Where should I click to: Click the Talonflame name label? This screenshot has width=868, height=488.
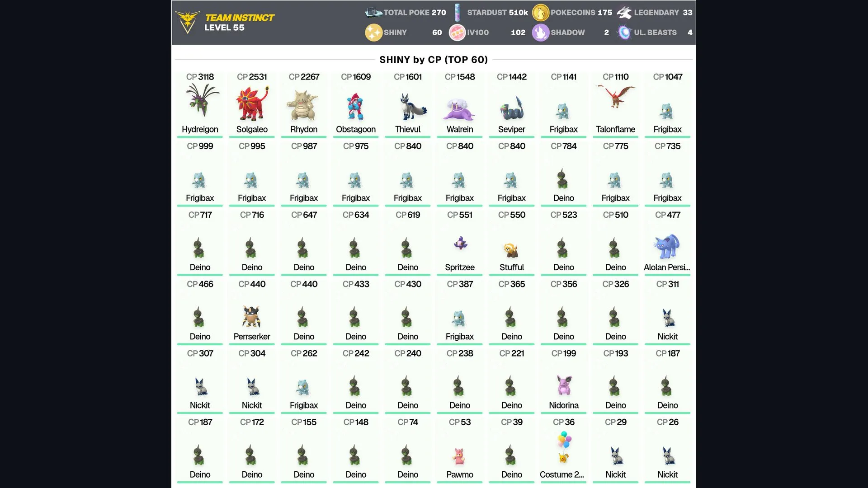pos(616,129)
